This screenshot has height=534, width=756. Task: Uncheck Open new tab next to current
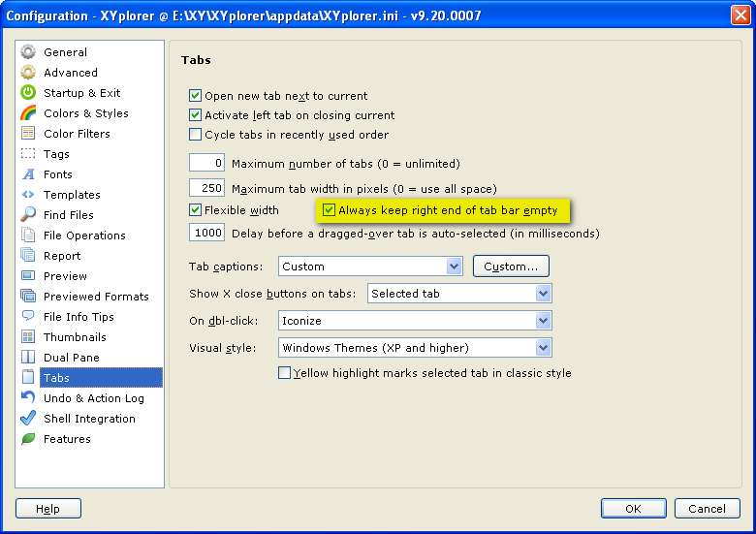click(196, 96)
